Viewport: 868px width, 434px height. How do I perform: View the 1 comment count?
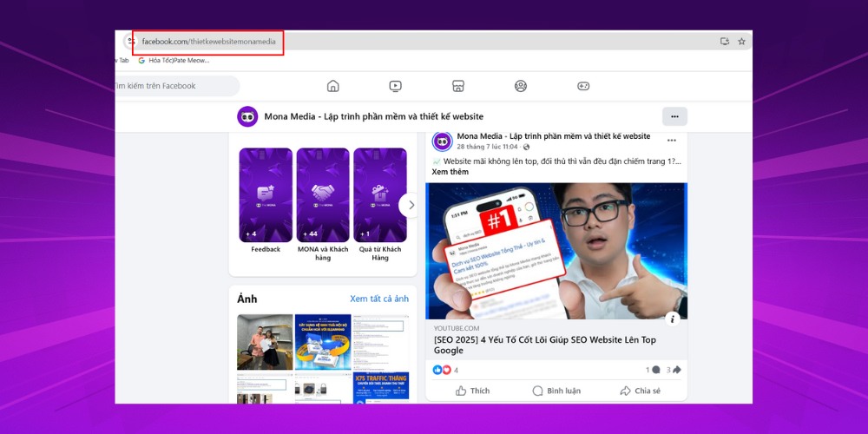654,370
